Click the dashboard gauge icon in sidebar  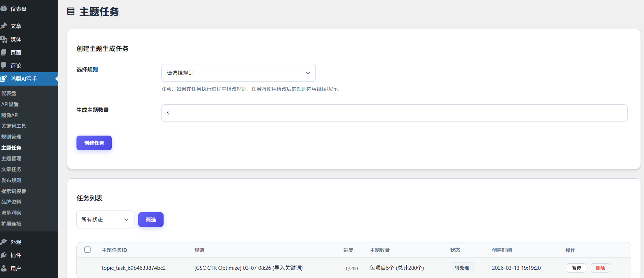(4, 9)
